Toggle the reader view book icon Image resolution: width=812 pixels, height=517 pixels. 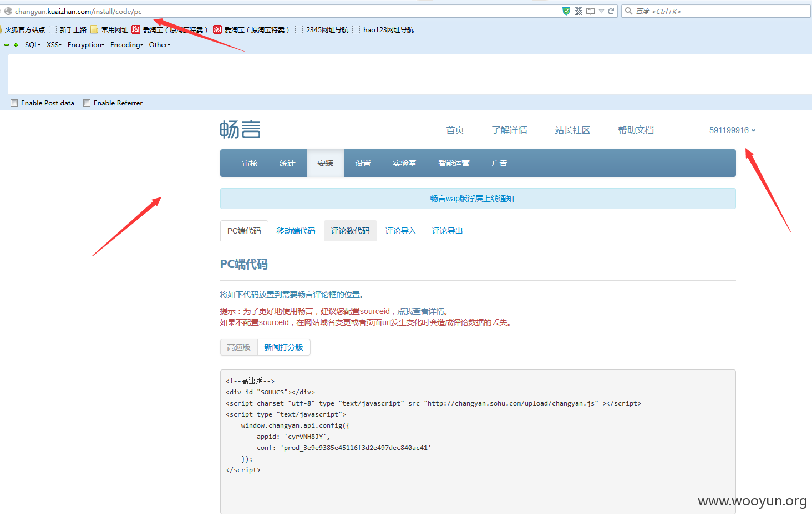click(591, 11)
